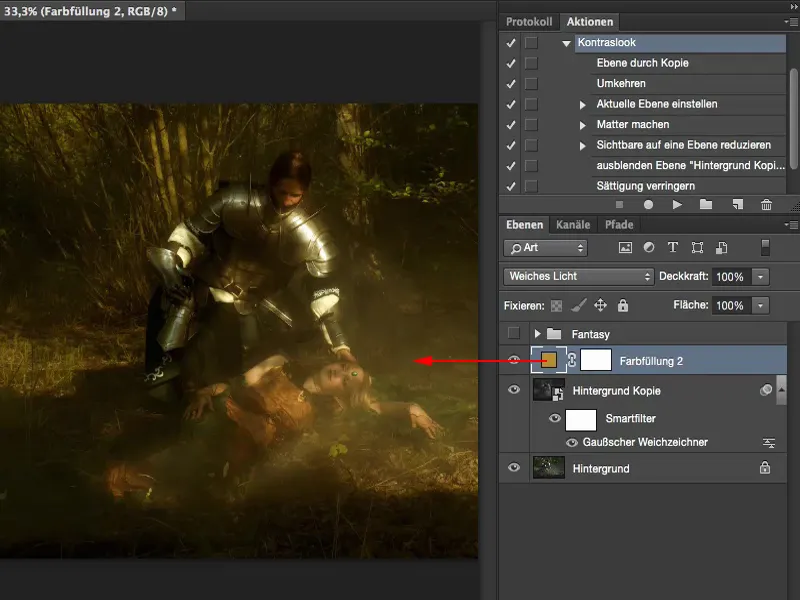Toggle checkmark for Ebene durch Kopie
800x600 pixels.
point(510,63)
